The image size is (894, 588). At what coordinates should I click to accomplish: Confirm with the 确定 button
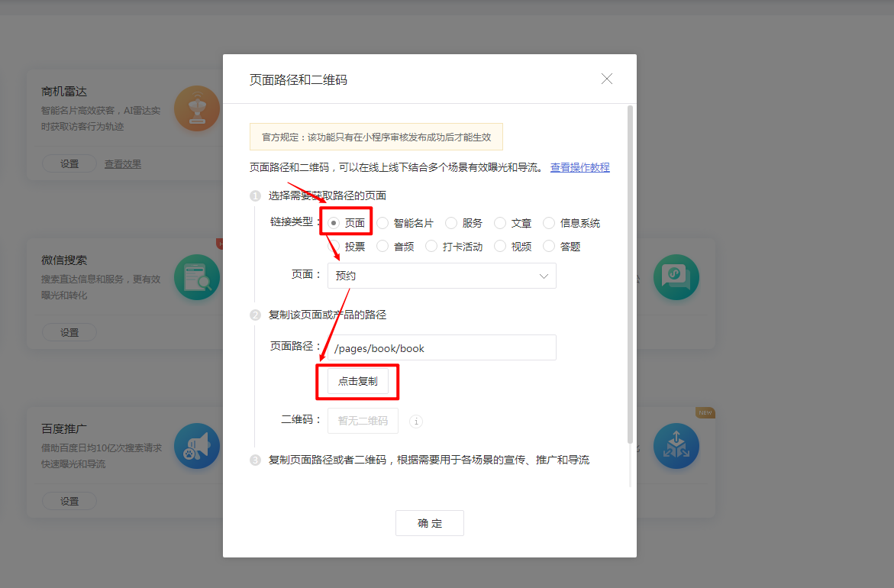click(x=429, y=522)
